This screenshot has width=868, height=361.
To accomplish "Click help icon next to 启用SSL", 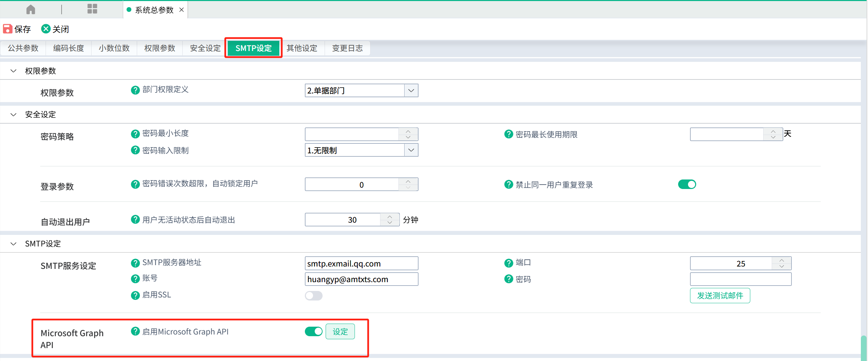I will pos(135,295).
